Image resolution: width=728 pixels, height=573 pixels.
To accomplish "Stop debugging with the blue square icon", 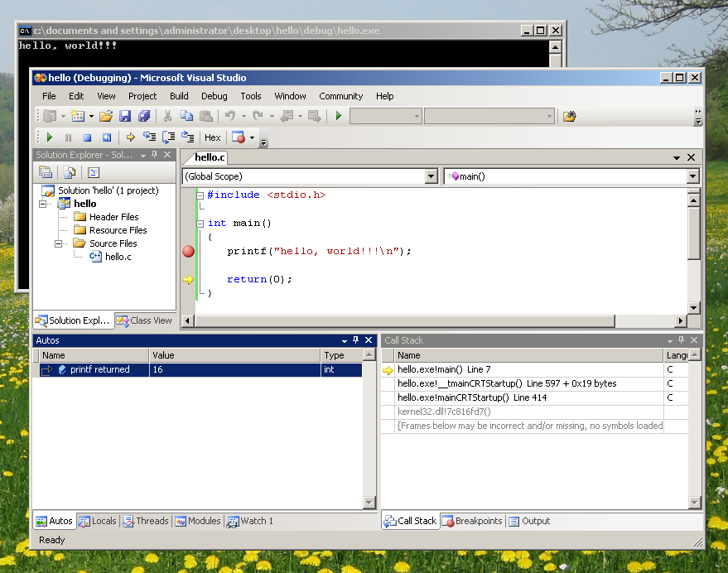I will click(87, 137).
